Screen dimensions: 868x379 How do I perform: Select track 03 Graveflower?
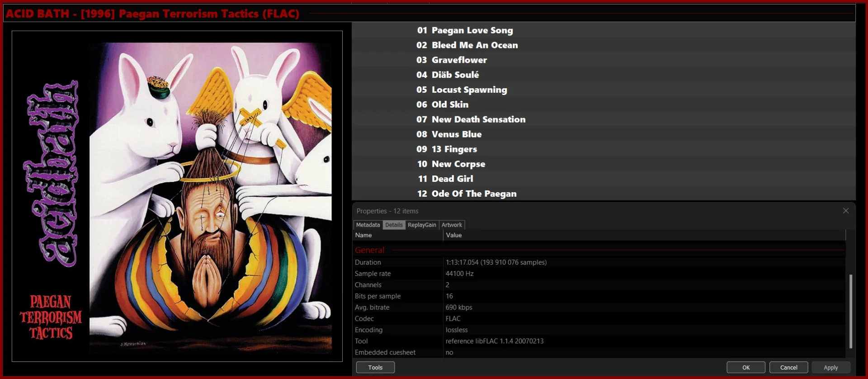(604, 60)
